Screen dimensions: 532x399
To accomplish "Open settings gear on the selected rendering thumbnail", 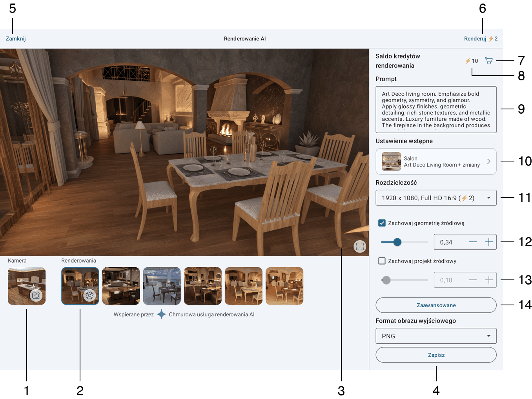I will [89, 295].
